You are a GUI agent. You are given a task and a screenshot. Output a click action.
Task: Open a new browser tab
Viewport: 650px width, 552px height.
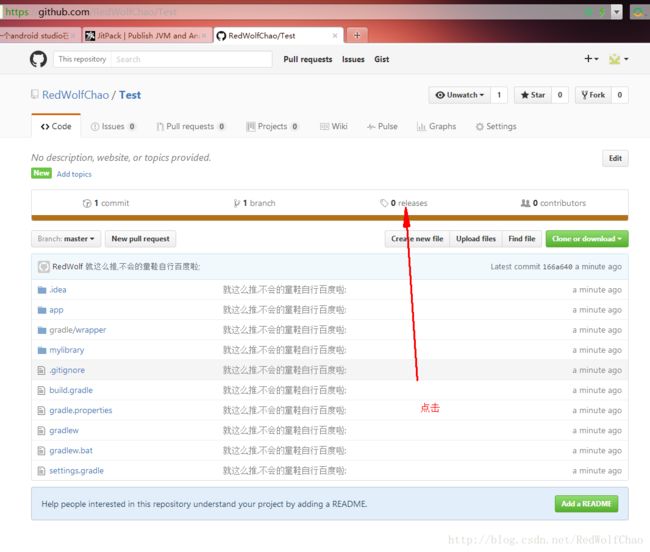coord(357,36)
